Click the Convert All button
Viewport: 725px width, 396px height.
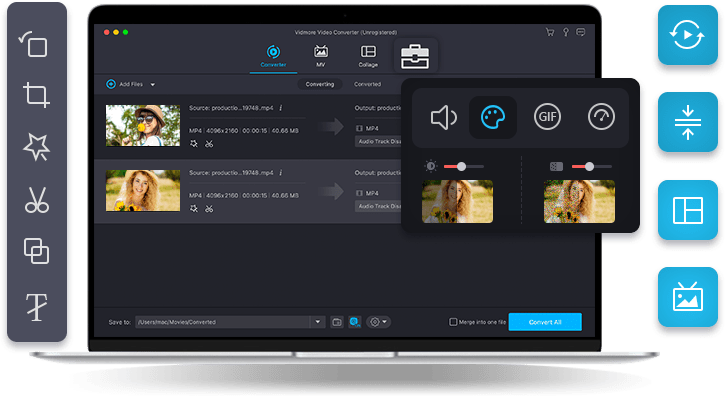(545, 322)
